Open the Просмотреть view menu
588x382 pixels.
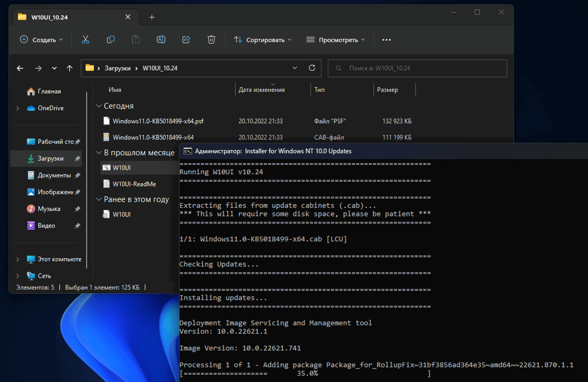coord(335,40)
